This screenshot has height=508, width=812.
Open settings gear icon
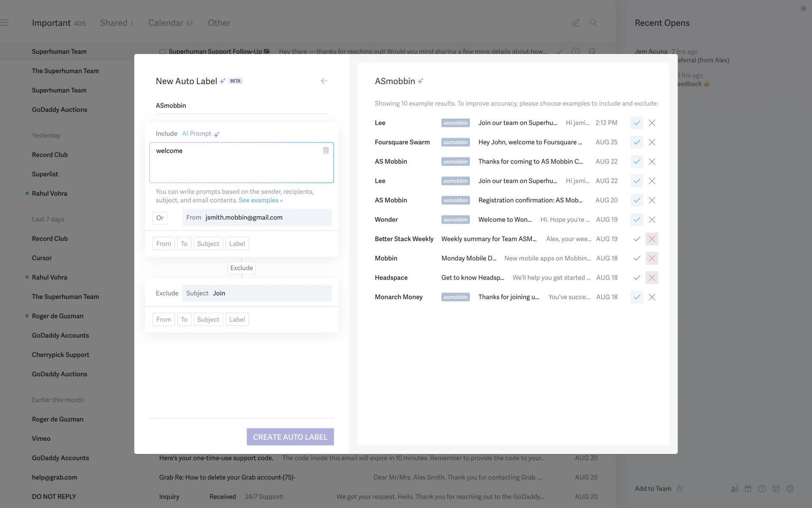(x=790, y=489)
